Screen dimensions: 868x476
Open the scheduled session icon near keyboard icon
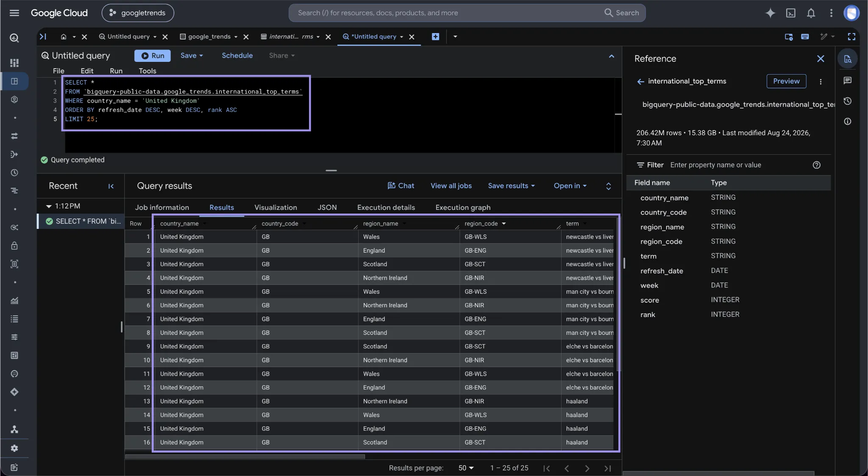[x=789, y=36]
